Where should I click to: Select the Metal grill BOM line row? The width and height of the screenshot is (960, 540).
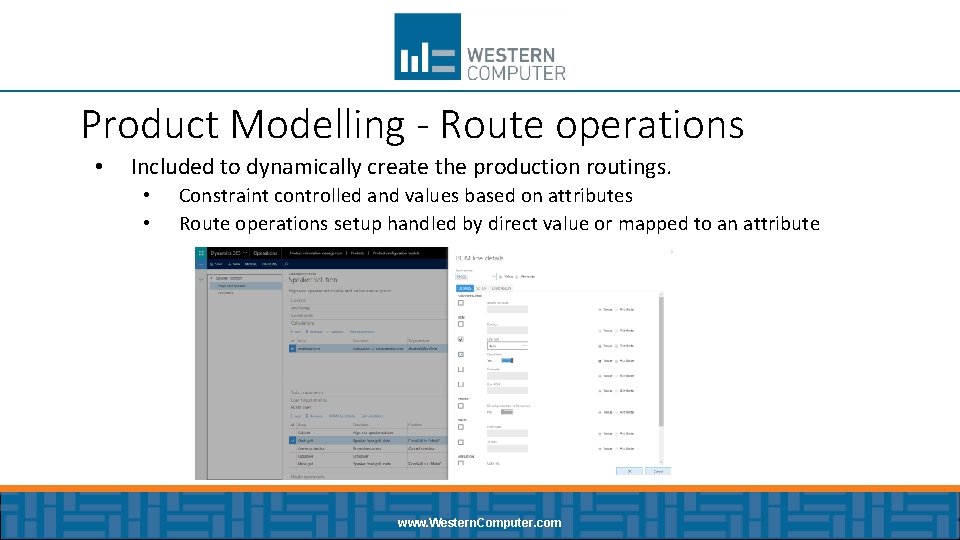coord(368,463)
